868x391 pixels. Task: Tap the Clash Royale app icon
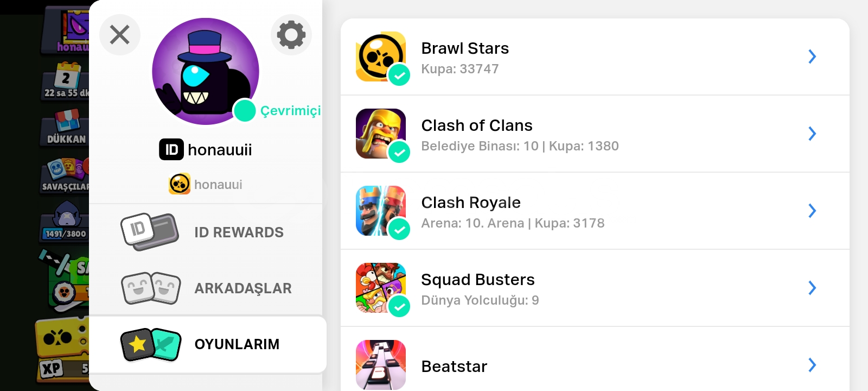(381, 211)
